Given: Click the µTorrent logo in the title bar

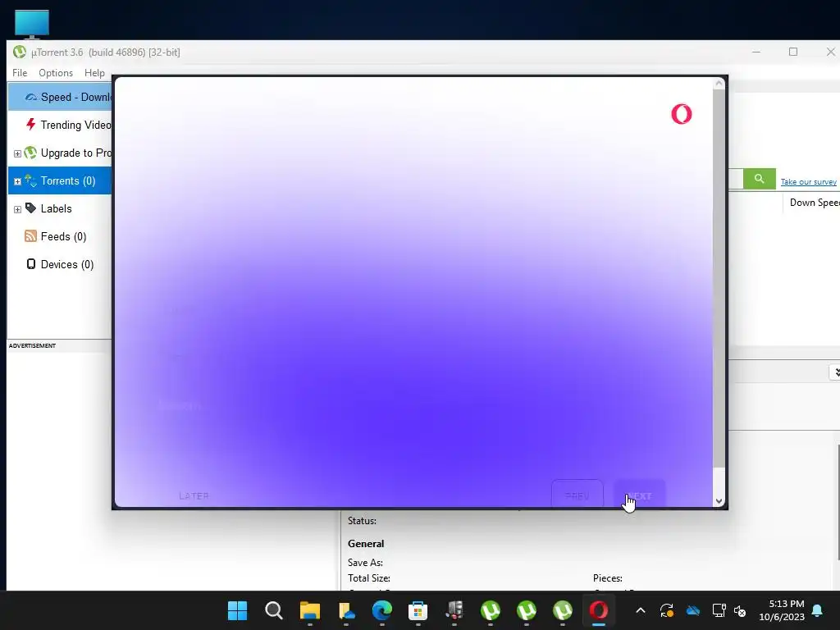Looking at the screenshot, I should coord(20,52).
